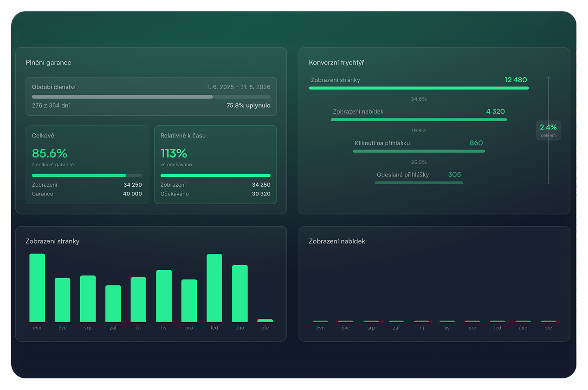This screenshot has height=390, width=588.
Task: Click the 12 480 page views value
Action: point(516,80)
